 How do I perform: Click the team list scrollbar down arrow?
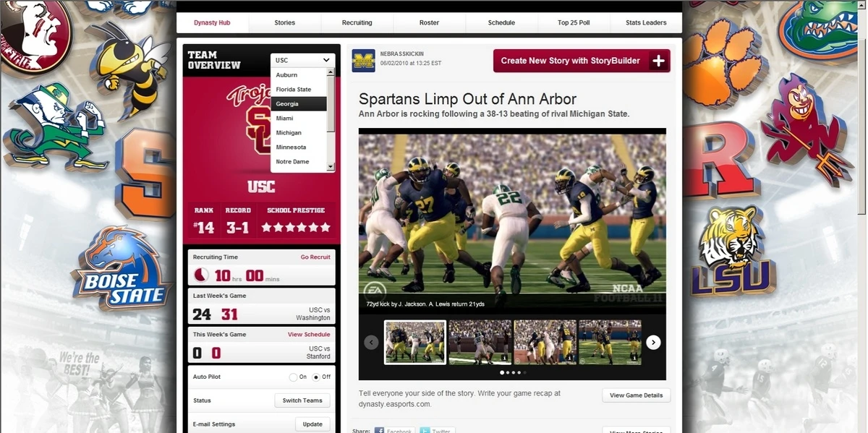[x=331, y=167]
